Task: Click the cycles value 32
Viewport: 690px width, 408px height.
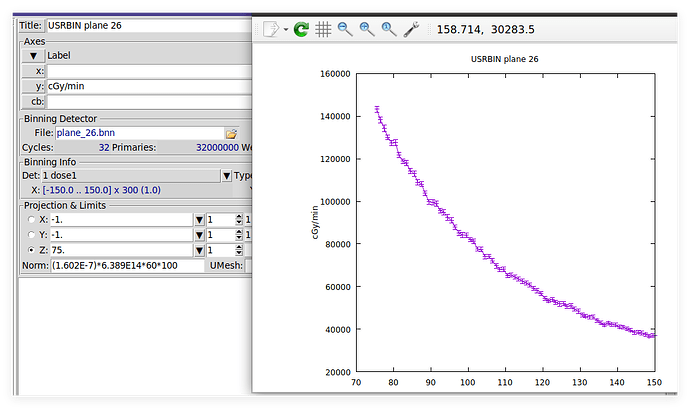Action: pyautogui.click(x=104, y=147)
